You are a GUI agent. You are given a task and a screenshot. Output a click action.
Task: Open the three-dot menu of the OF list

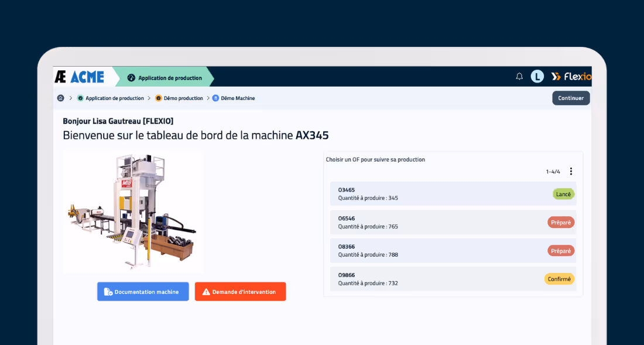click(571, 171)
